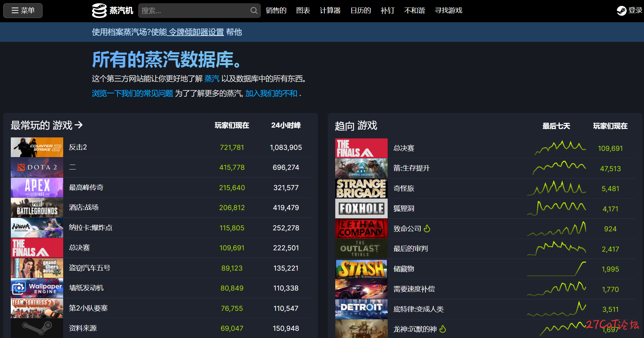The height and width of the screenshot is (338, 644).
Task: Open the Stash game thumbnail
Action: pos(361,269)
